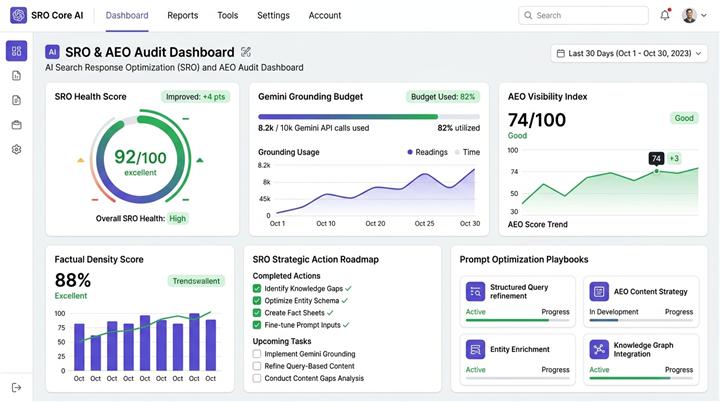The height and width of the screenshot is (402, 720).
Task: Open the briefcase sidebar icon
Action: 17,125
